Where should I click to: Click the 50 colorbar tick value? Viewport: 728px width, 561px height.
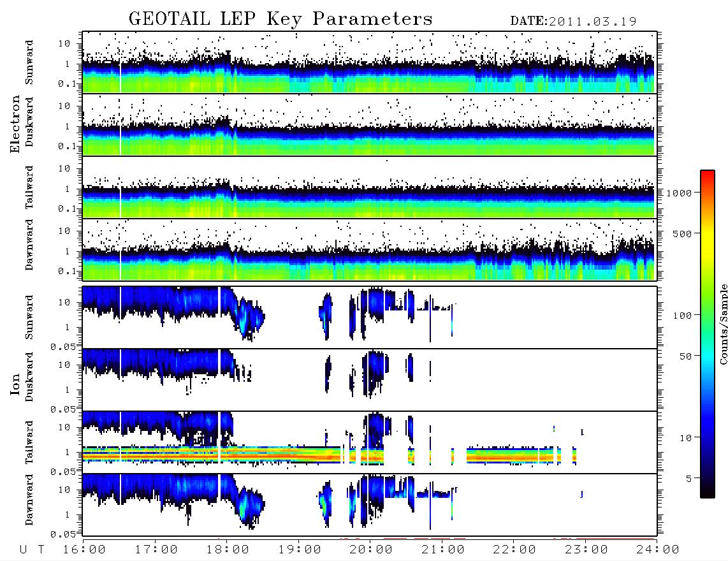click(686, 356)
